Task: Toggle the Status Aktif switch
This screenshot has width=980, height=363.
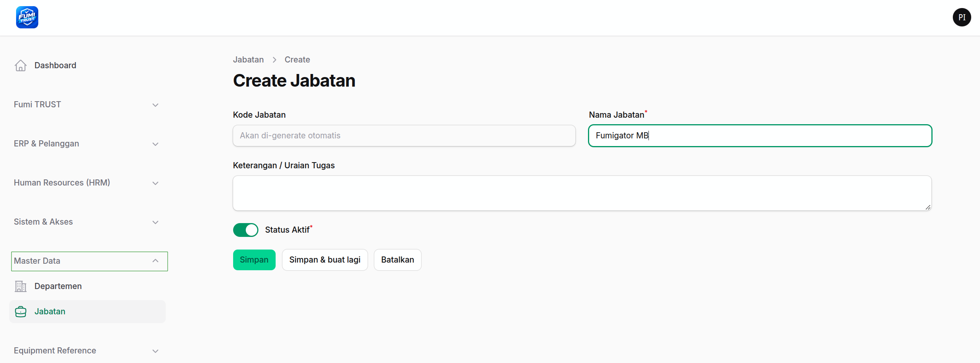Action: 246,230
